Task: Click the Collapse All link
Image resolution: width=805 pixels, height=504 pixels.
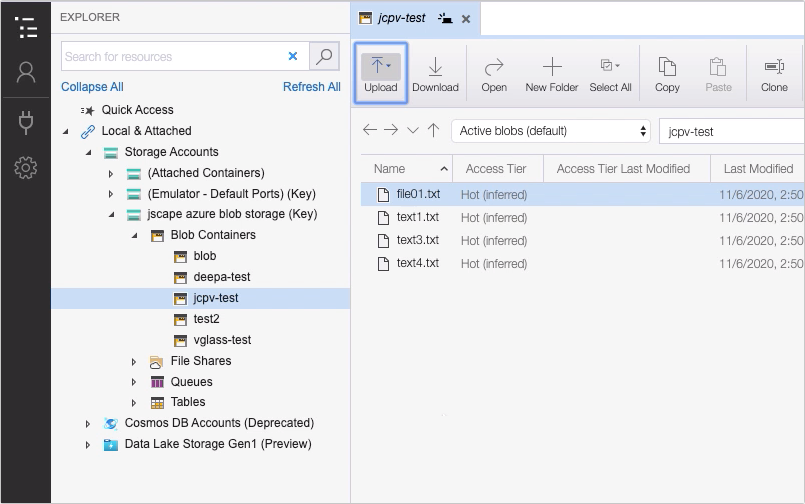Action: tap(92, 87)
